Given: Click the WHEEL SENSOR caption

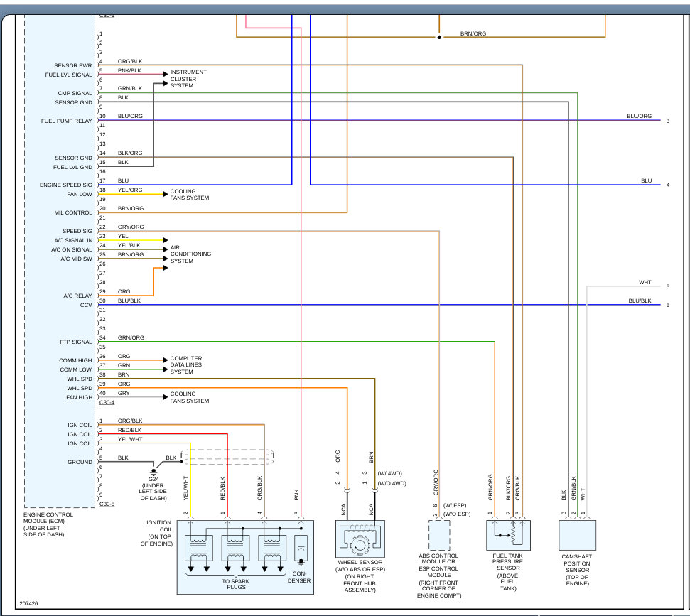Looking at the screenshot, I should tap(360, 576).
